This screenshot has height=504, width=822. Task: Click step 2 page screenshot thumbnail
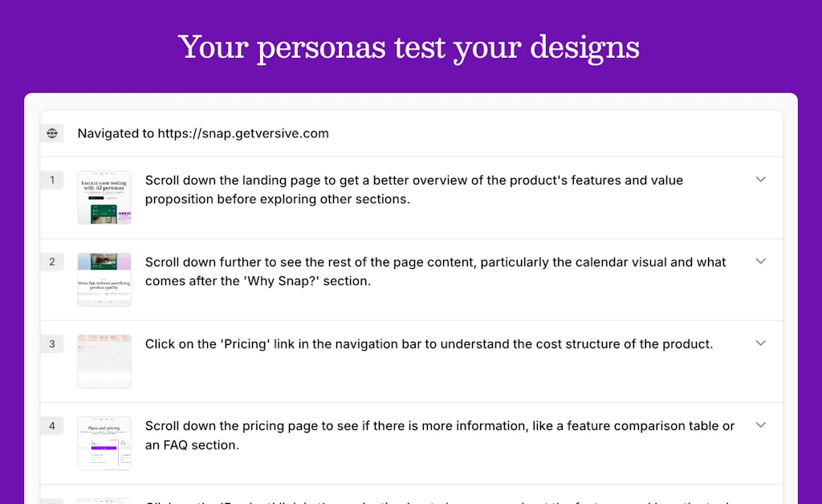[104, 279]
